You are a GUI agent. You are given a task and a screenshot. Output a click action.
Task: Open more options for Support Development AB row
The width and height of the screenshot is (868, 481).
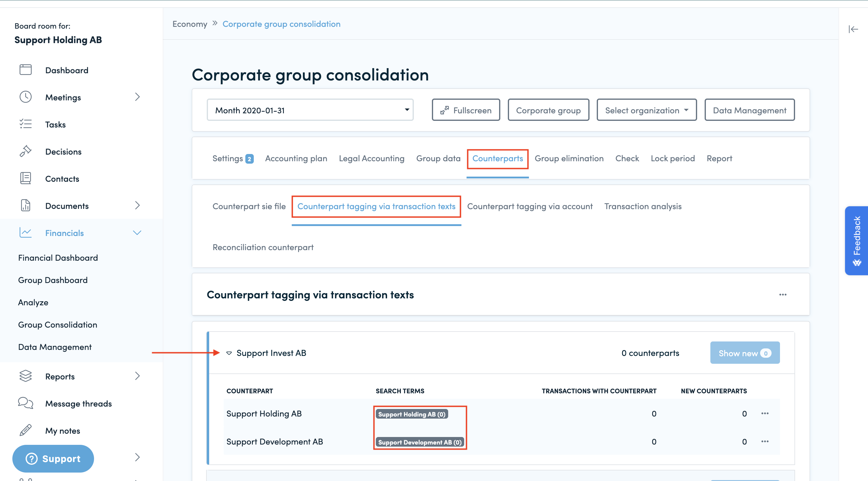tap(765, 442)
